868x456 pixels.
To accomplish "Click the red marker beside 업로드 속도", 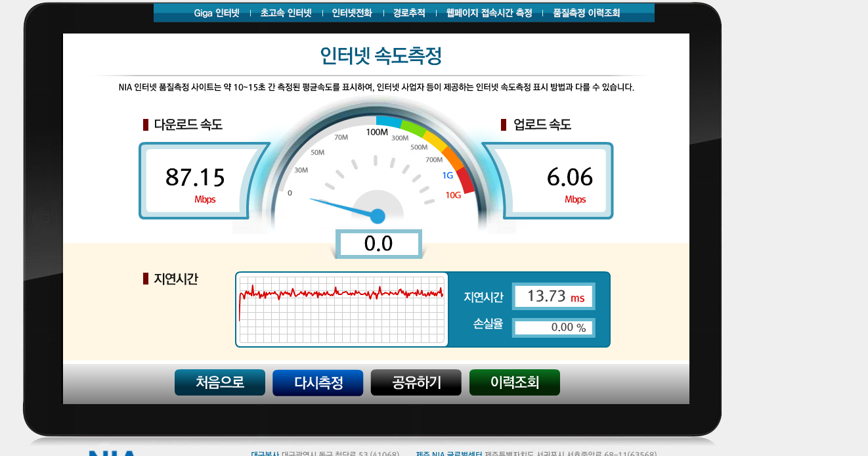I will coord(504,125).
